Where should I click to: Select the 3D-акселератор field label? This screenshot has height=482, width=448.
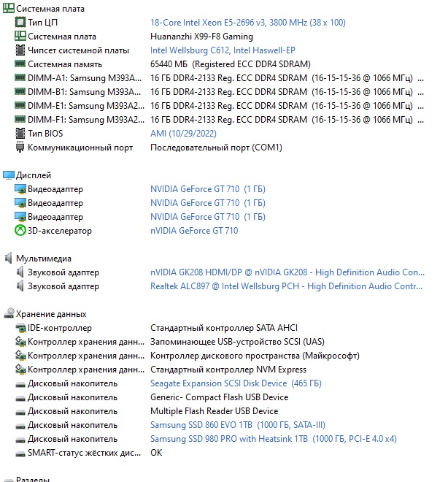coord(60,231)
